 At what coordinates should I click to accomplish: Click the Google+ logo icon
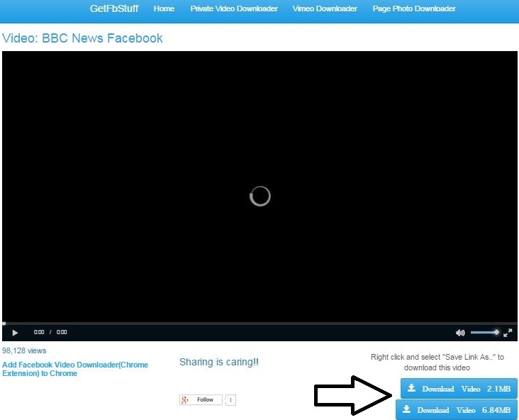[186, 400]
